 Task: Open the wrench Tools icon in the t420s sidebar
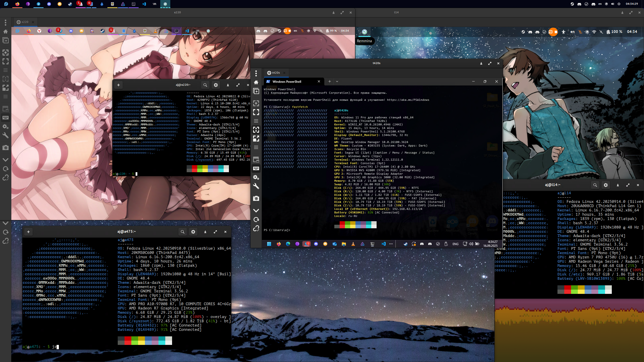[256, 186]
